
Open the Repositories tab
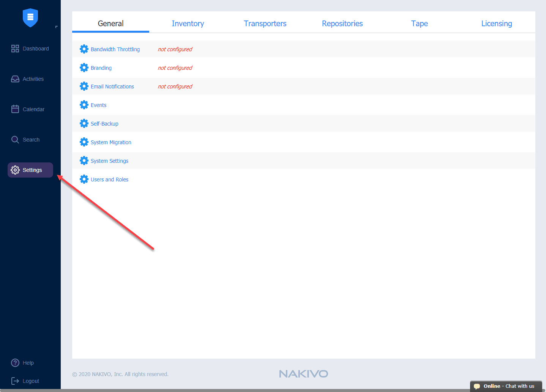pyautogui.click(x=342, y=24)
